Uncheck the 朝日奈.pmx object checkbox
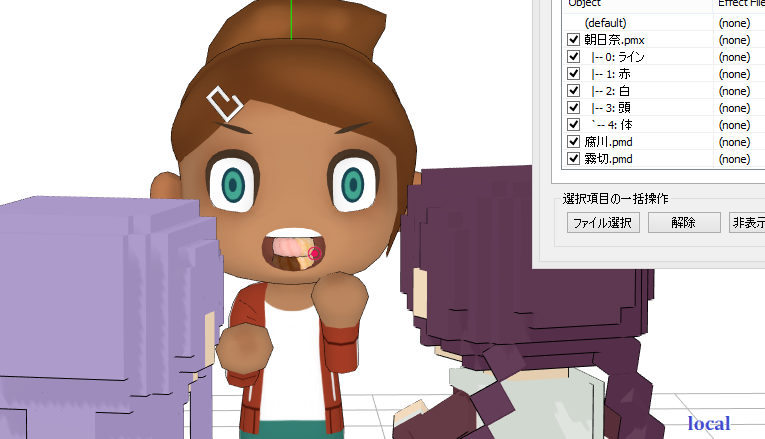The image size is (765, 439). (x=573, y=40)
